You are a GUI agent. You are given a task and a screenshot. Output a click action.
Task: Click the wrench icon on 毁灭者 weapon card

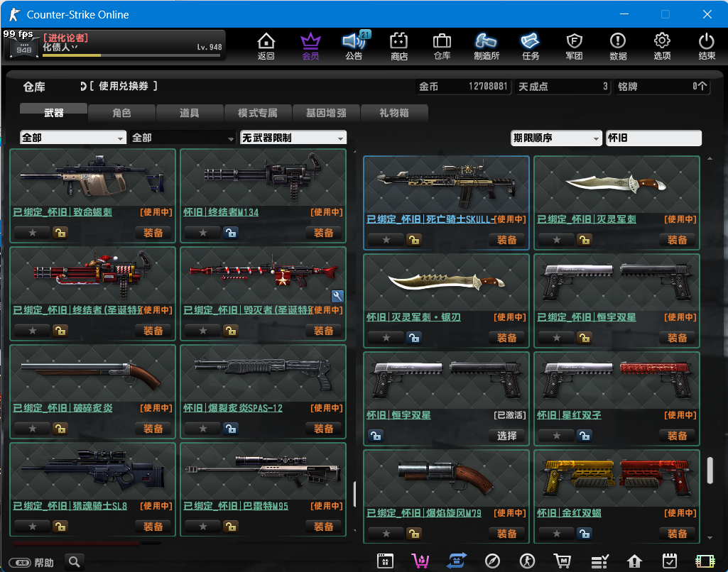[x=337, y=295]
